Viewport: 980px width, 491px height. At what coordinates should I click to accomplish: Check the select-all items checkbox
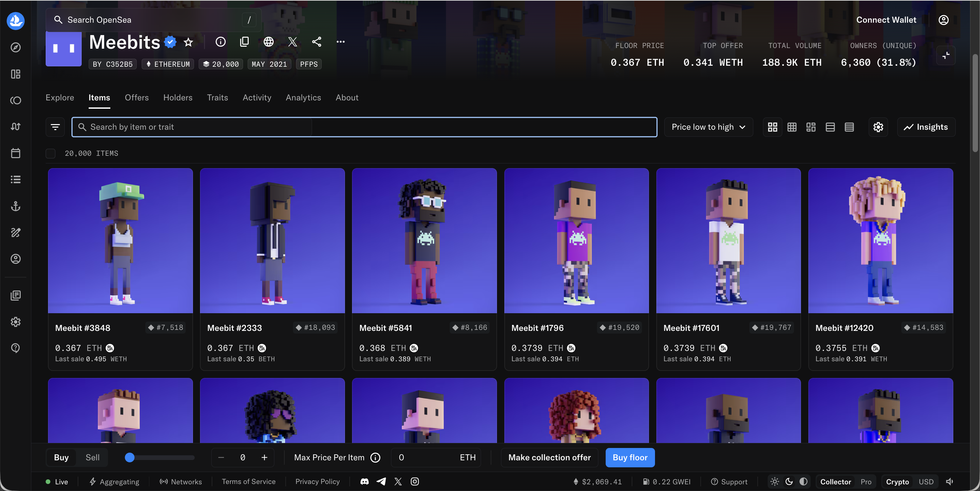(x=51, y=153)
